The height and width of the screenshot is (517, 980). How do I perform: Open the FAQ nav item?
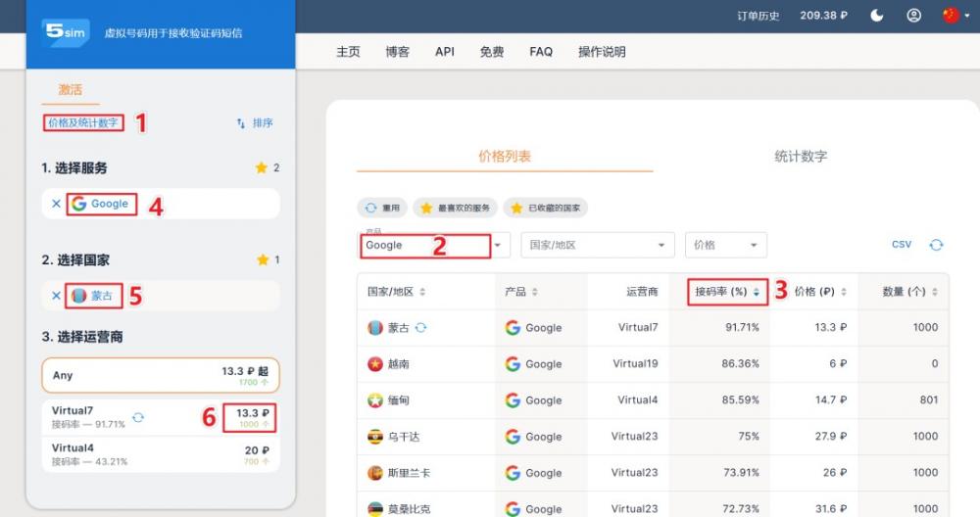541,52
